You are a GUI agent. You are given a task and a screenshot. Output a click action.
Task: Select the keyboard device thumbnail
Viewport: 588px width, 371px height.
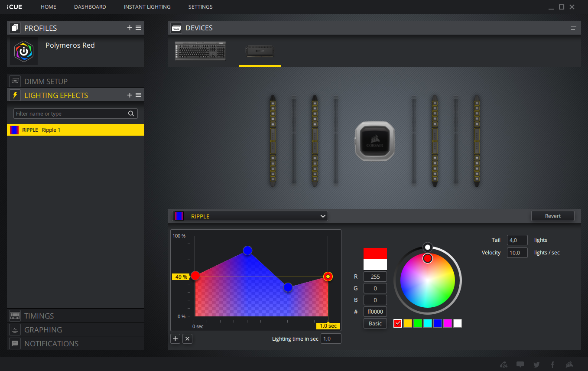click(x=201, y=51)
